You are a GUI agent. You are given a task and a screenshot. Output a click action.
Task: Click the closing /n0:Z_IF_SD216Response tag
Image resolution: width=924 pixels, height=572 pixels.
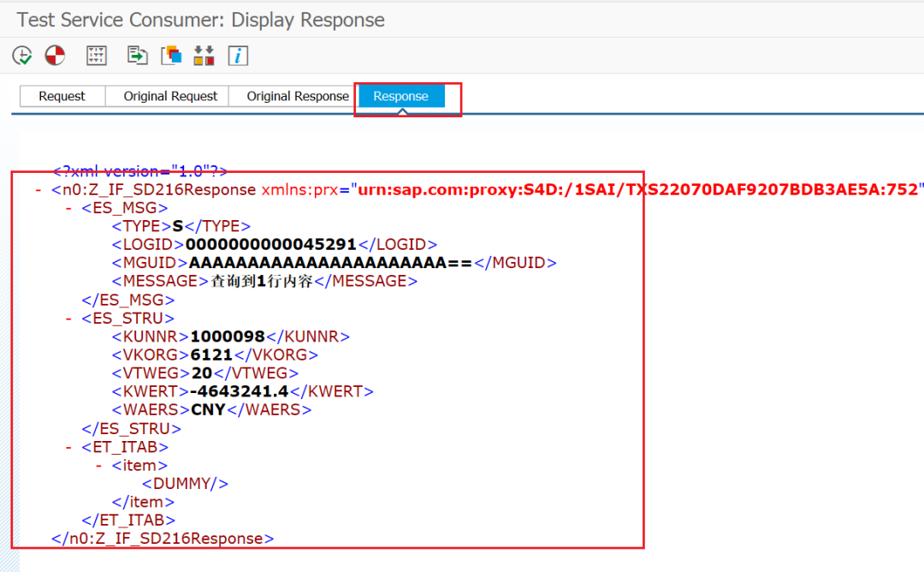point(163,539)
